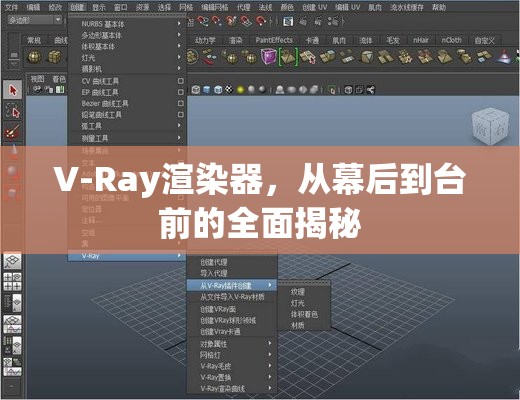The image size is (520, 400).
Task: Activate the Paint selection brush tool
Action: [13, 131]
